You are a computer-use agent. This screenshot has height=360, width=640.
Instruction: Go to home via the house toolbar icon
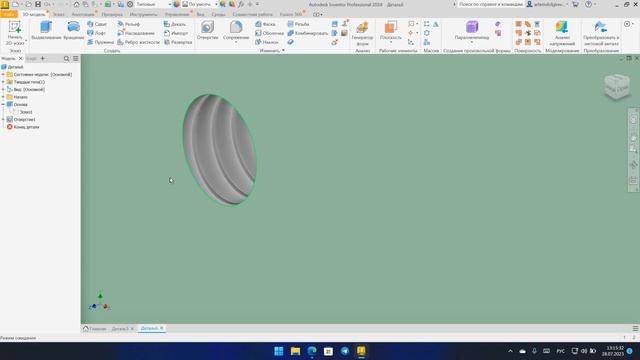tap(76, 4)
